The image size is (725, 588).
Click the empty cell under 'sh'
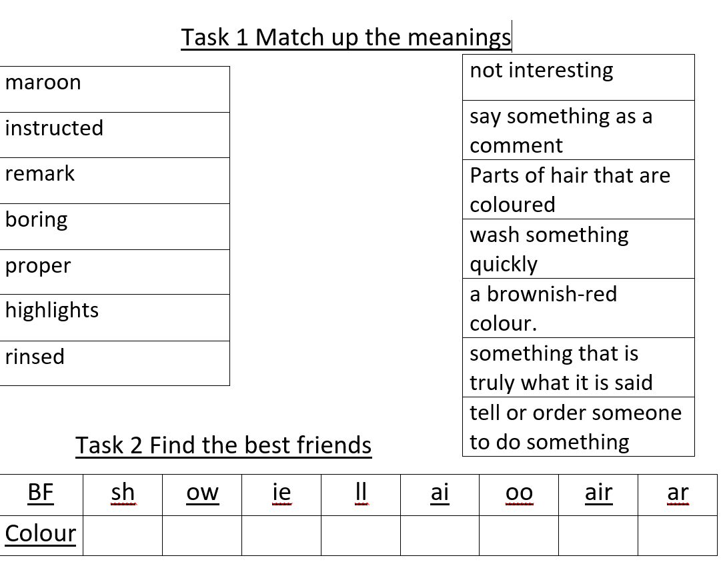(x=123, y=536)
